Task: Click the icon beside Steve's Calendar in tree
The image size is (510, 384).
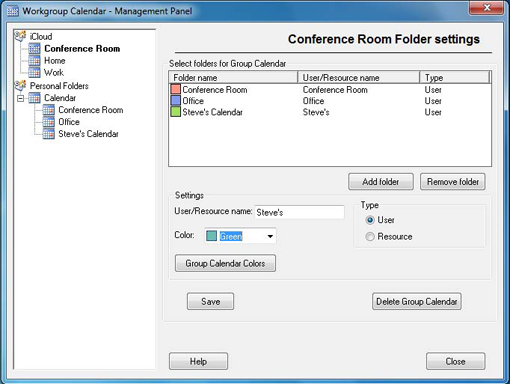Action: (x=48, y=134)
